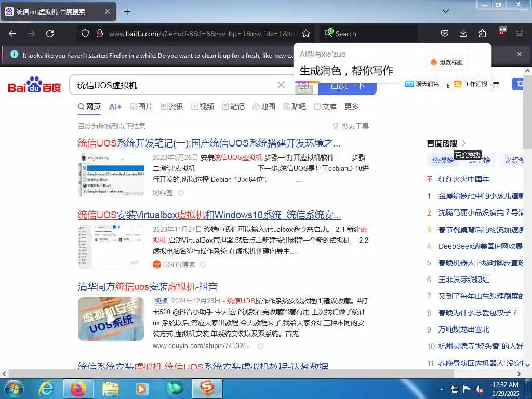Dismiss the Firefox refresh notification bar
This screenshot has width=532, height=399.
click(x=519, y=54)
